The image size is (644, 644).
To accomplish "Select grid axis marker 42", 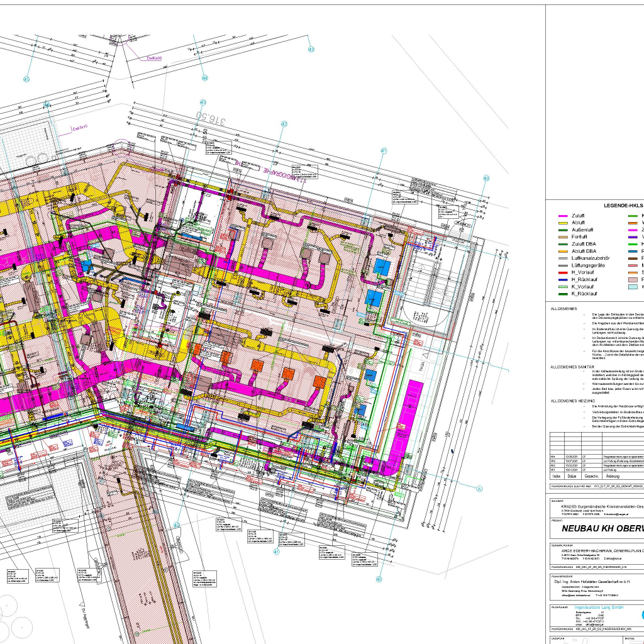I will click(284, 124).
